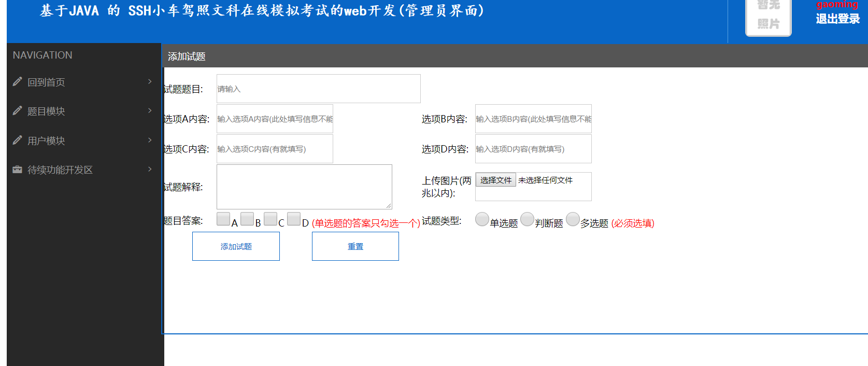The height and width of the screenshot is (366, 868).
Task: Click the 添加试题 panel header text
Action: coord(187,57)
